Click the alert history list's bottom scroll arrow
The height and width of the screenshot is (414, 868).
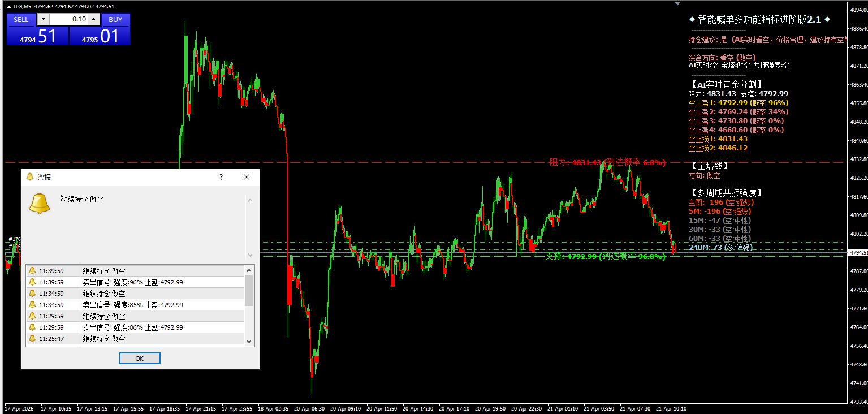(249, 341)
